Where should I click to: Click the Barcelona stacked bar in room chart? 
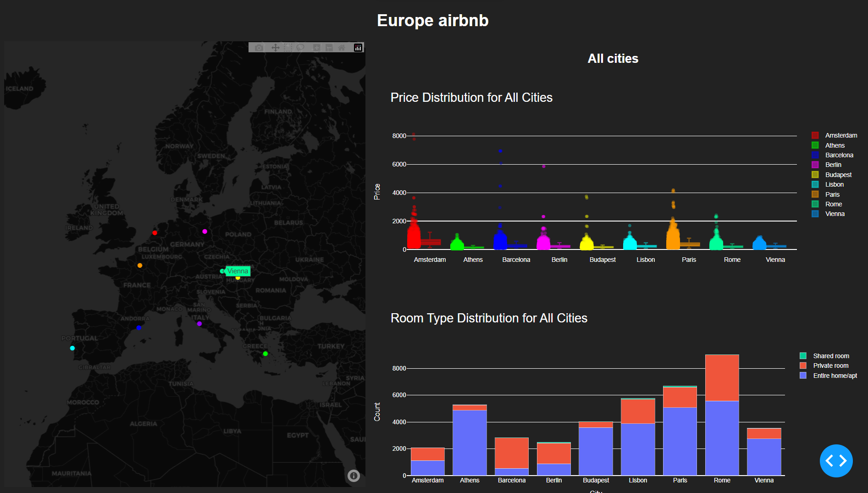(x=512, y=457)
